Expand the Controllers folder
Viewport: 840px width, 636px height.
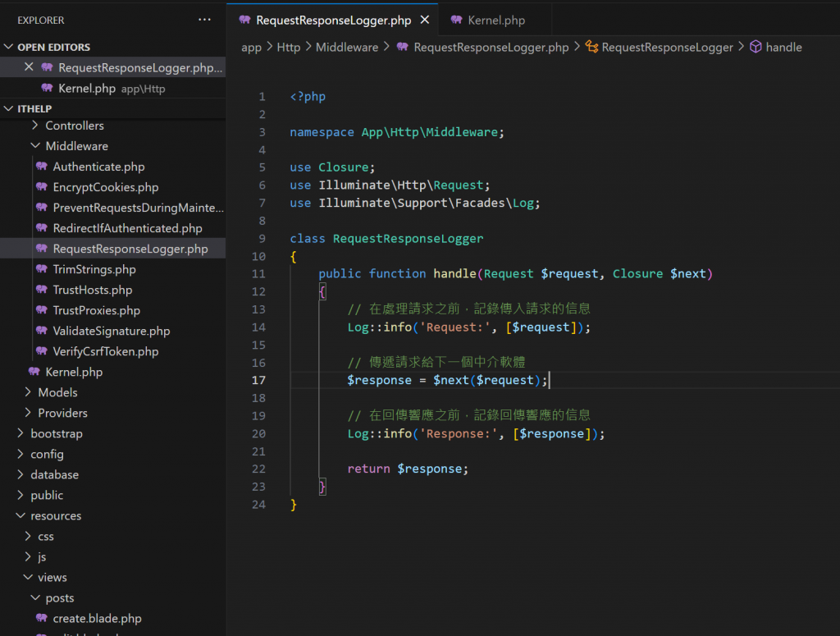click(x=112, y=126)
